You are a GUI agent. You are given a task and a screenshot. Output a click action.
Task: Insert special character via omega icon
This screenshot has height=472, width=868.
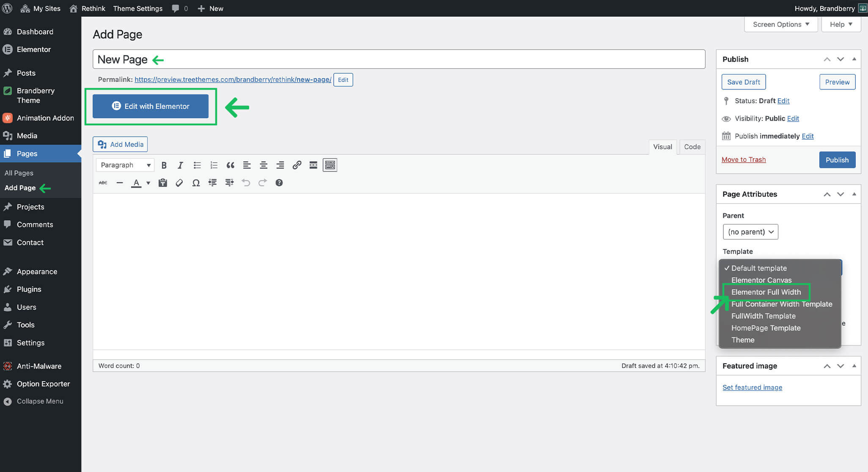(x=196, y=183)
